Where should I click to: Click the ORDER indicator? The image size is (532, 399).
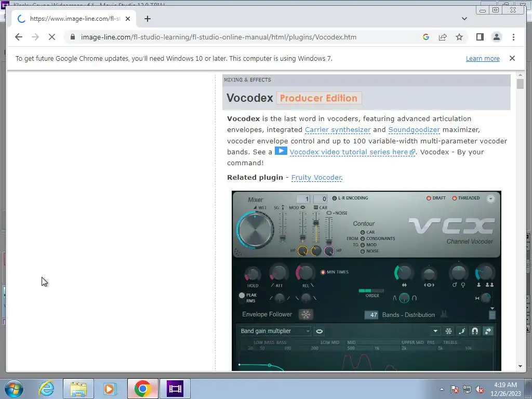(x=371, y=291)
